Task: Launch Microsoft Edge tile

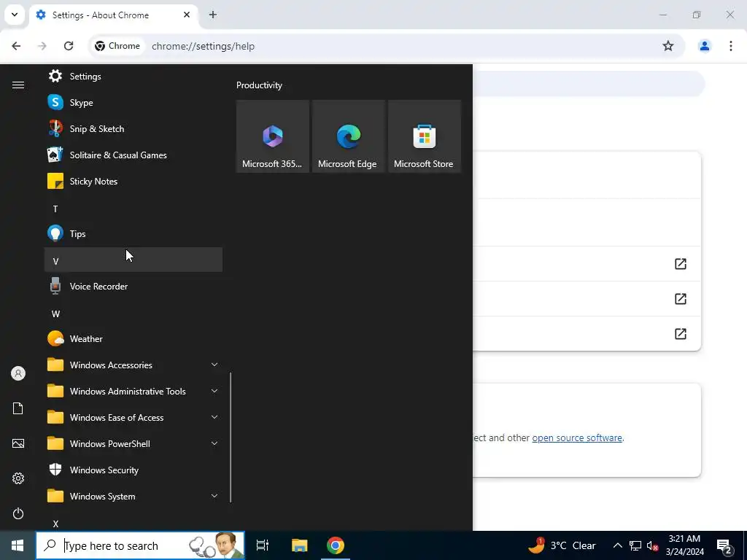Action: tap(348, 136)
